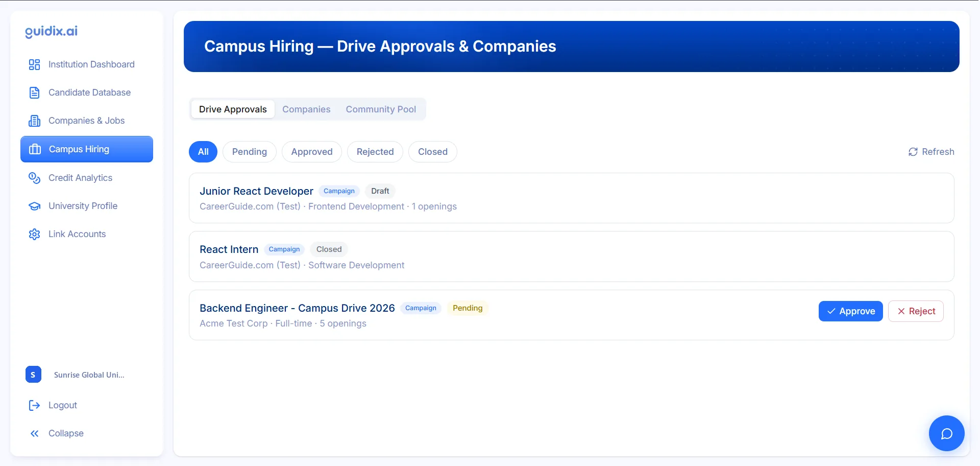Image resolution: width=980 pixels, height=466 pixels.
Task: Click the Credit Analytics coins icon
Action: click(x=34, y=178)
